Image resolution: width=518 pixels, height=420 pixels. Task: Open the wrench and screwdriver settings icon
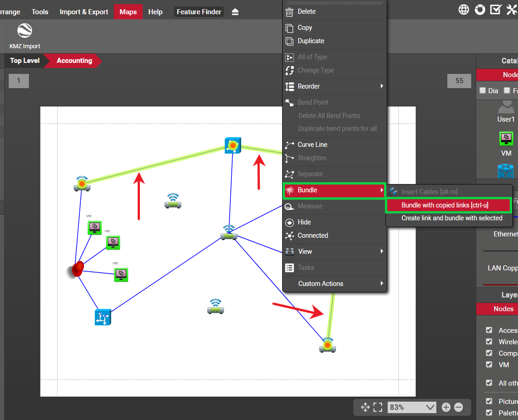tap(512, 10)
